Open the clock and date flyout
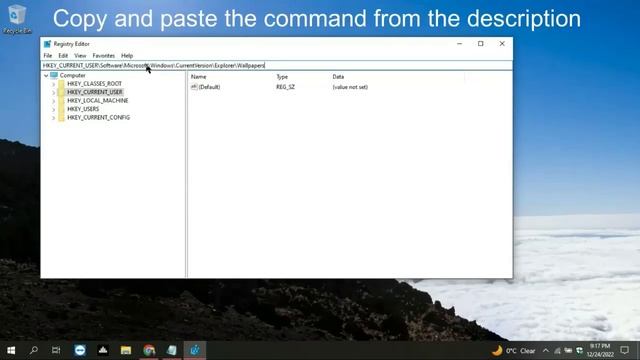Image resolution: width=640 pixels, height=360 pixels. point(600,351)
